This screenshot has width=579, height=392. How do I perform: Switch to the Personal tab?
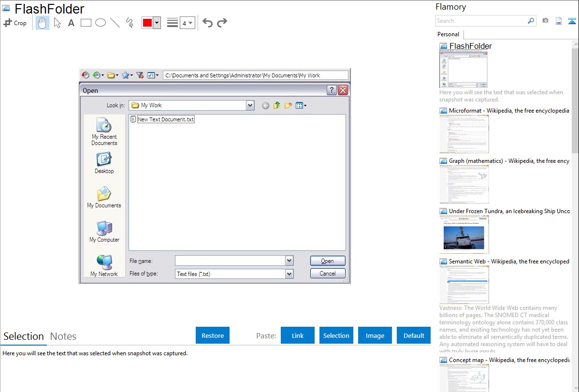[x=448, y=34]
